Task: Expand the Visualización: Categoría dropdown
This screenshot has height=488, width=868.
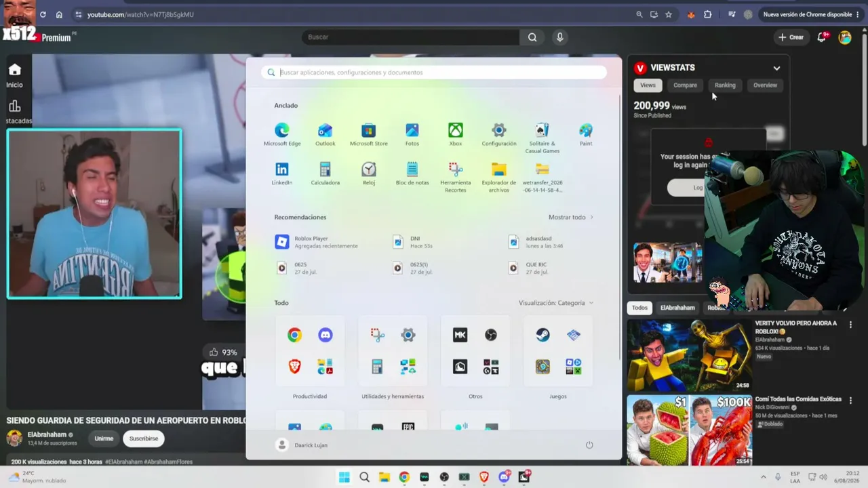Action: 556,303
